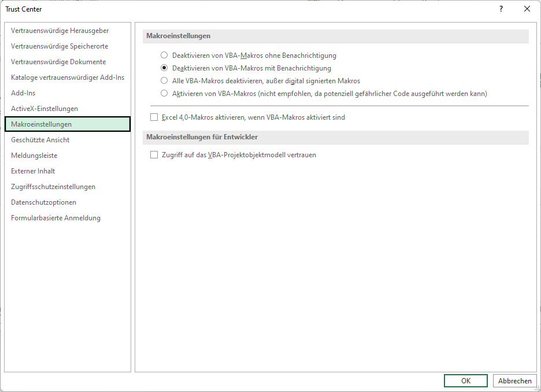Image resolution: width=541 pixels, height=392 pixels.
Task: Open Zugriffsschutzeinstellungen page
Action: pos(68,187)
